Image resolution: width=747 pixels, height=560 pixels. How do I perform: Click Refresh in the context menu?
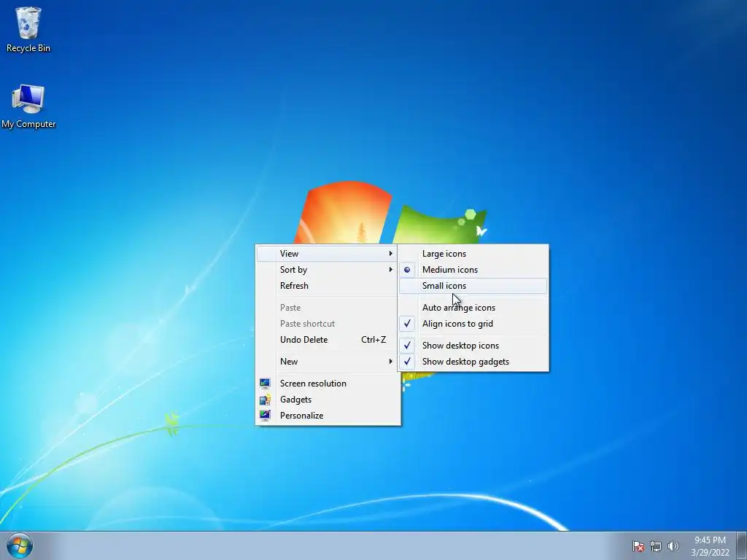coord(328,286)
